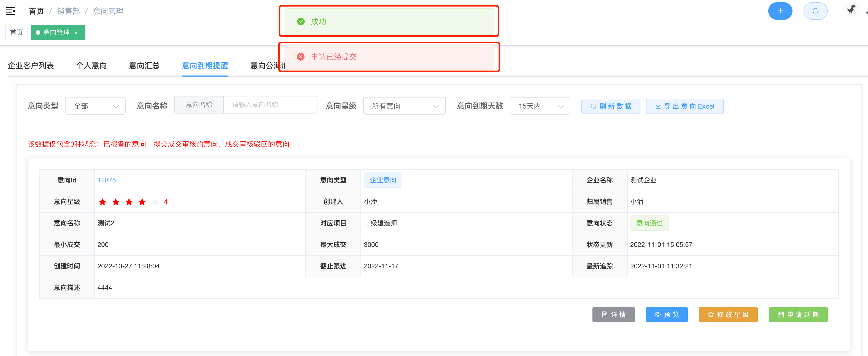Click the blue plus round button
The image size is (868, 356).
(780, 11)
